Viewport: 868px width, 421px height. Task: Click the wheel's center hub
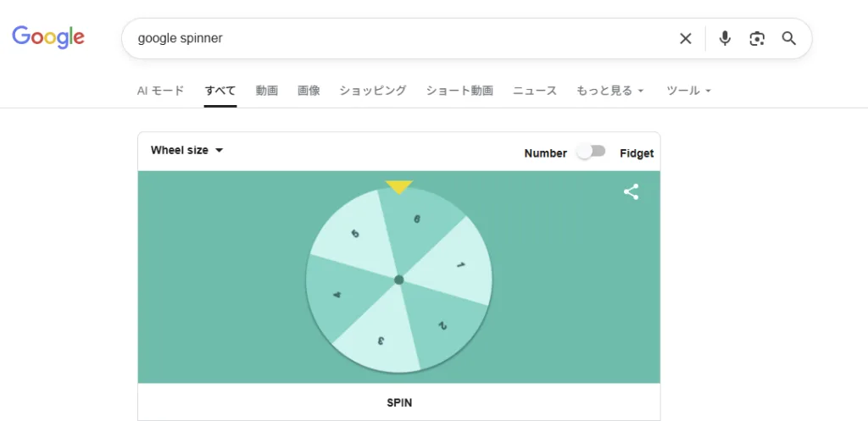point(398,280)
